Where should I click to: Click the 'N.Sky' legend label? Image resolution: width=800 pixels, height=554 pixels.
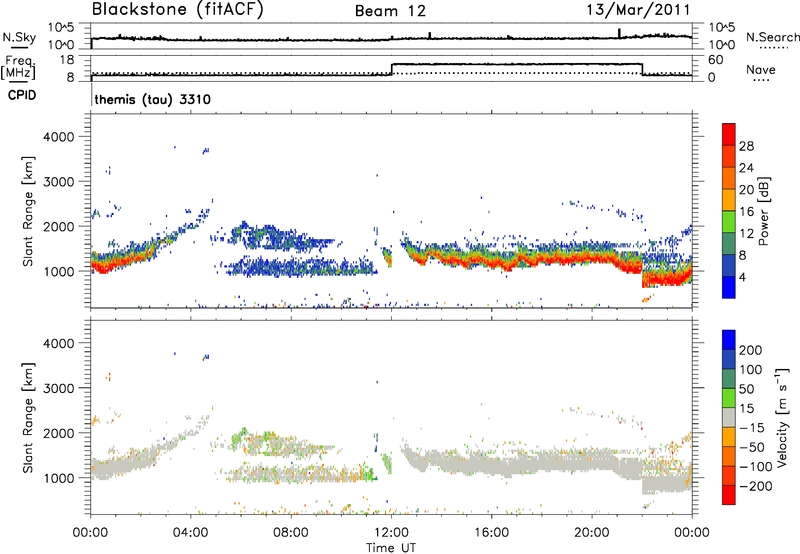(19, 37)
